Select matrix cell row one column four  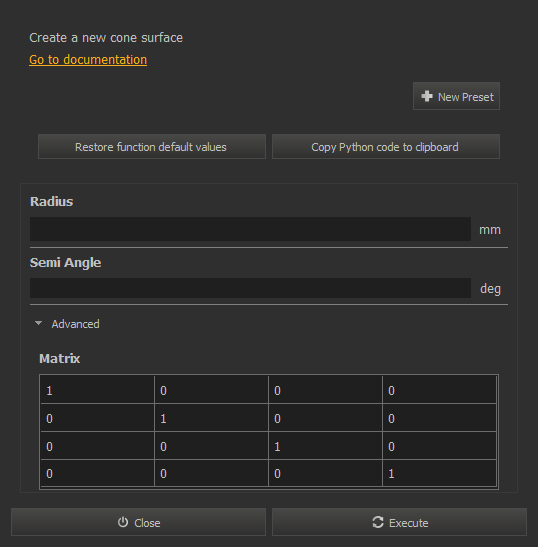pyautogui.click(x=439, y=390)
